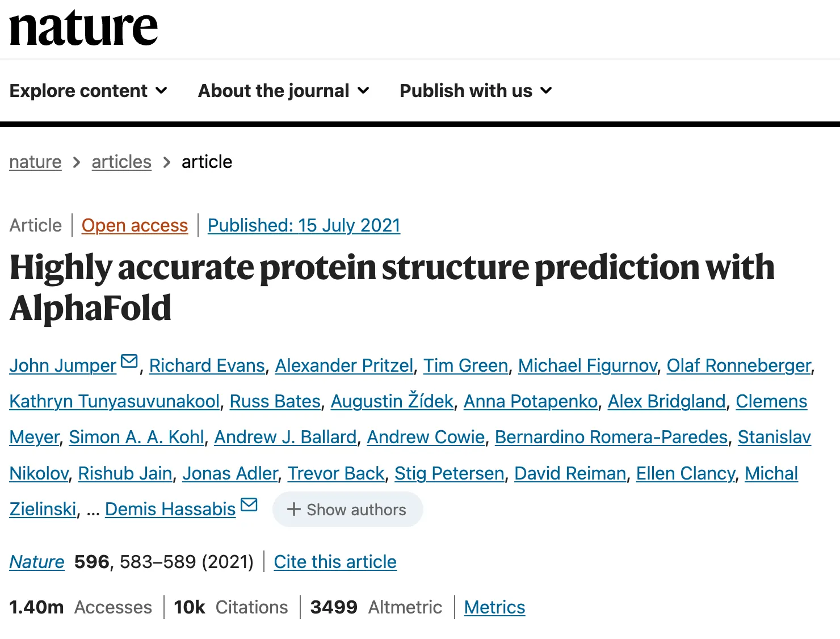Click email envelope icon beside John Jumper
This screenshot has width=840, height=639.
click(129, 361)
